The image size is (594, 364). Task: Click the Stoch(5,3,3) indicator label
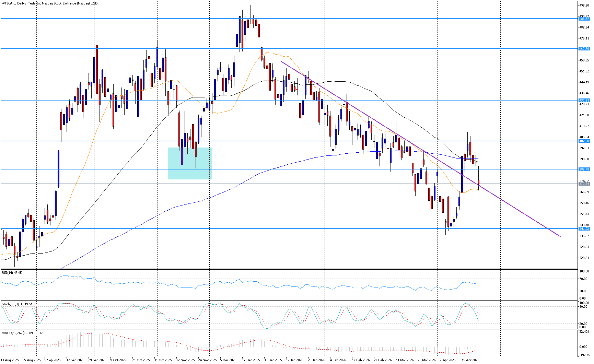[19, 304]
